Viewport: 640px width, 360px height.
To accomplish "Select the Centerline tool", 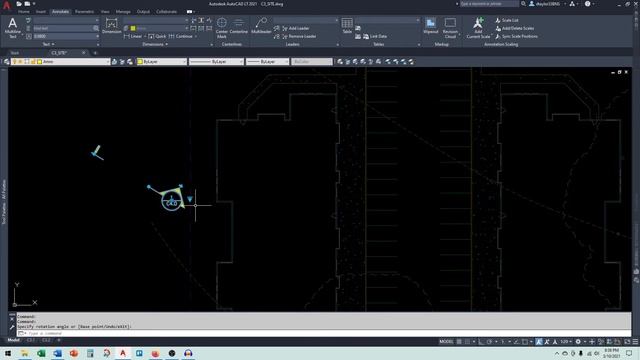I will pos(239,26).
